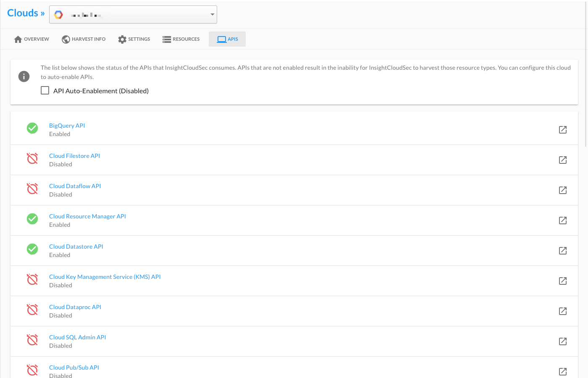Click the disabled status icon for Cloud Dataproc API
Image resolution: width=588 pixels, height=378 pixels.
coord(32,310)
